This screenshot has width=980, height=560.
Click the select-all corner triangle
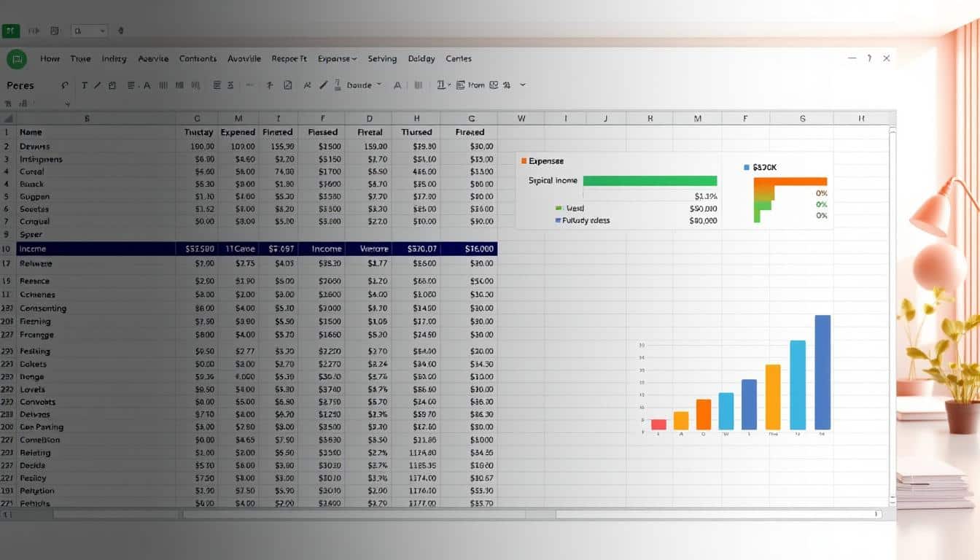coord(8,118)
